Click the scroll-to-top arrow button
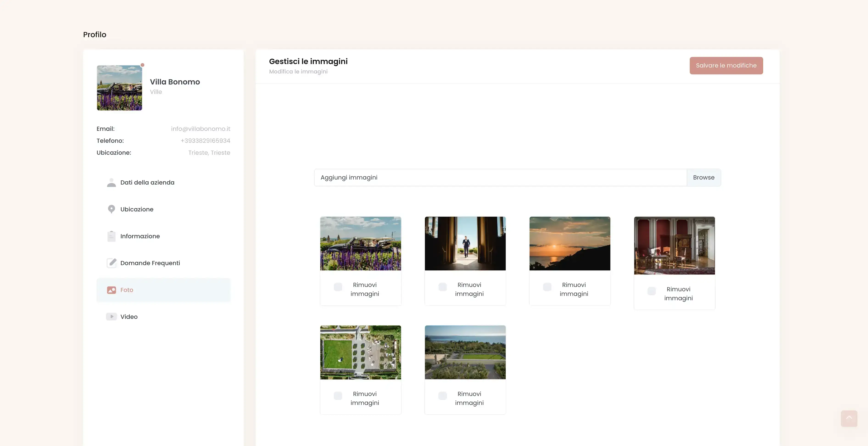Viewport: 868px width, 446px height. (x=849, y=418)
